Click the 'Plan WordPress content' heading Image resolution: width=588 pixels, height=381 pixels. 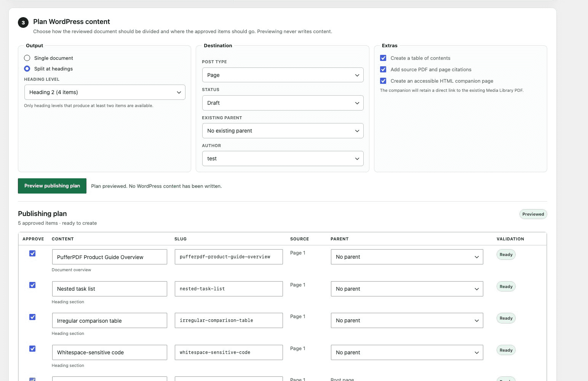[72, 22]
